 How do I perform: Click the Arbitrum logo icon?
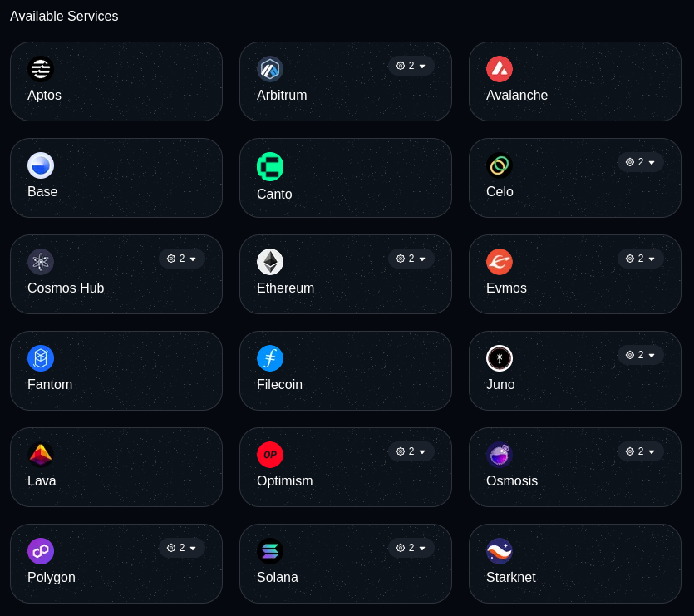click(270, 69)
